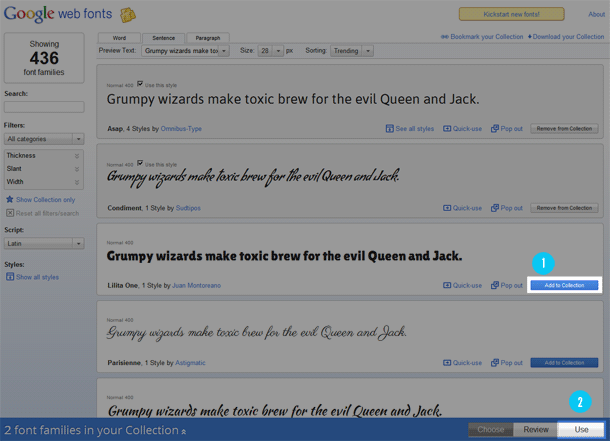Screen dimensions: 610x441
Task: Remove Asap from Collection
Action: click(x=564, y=129)
